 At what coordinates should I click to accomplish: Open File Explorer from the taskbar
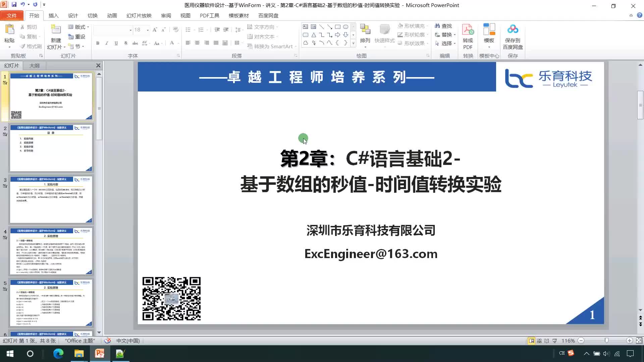point(79,353)
